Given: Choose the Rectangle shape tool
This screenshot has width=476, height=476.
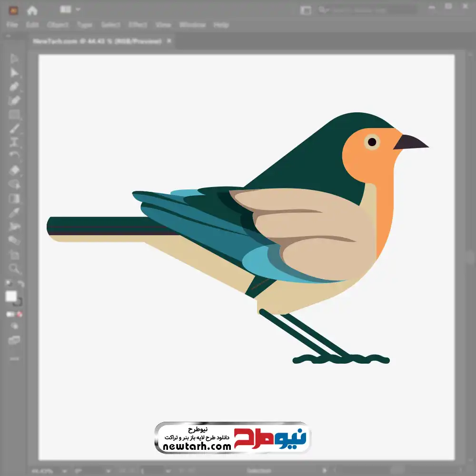Looking at the screenshot, I should 14,114.
